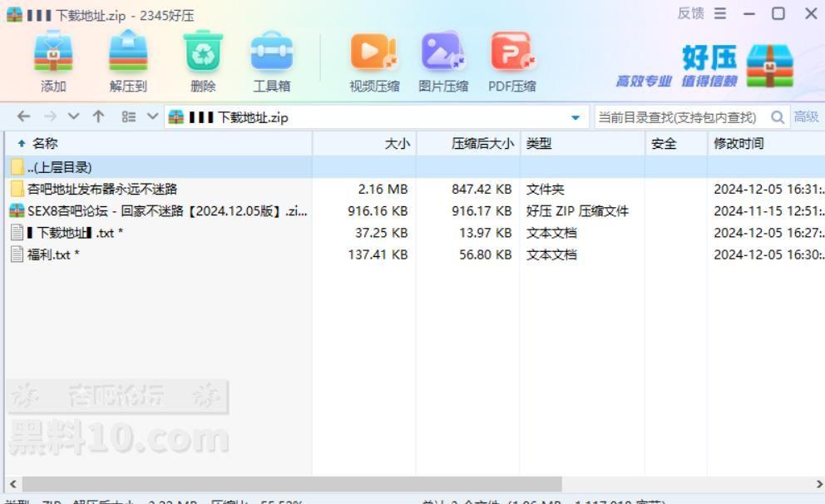Expand the navigation history dropdown chevron
The width and height of the screenshot is (825, 504).
click(x=74, y=116)
